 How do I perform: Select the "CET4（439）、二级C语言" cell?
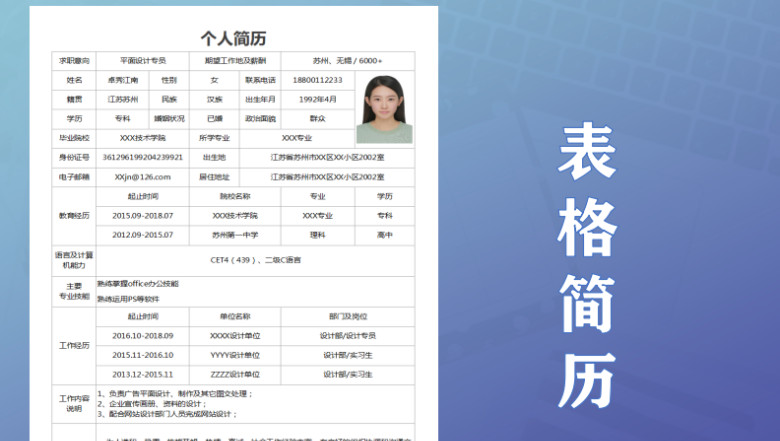(255, 260)
